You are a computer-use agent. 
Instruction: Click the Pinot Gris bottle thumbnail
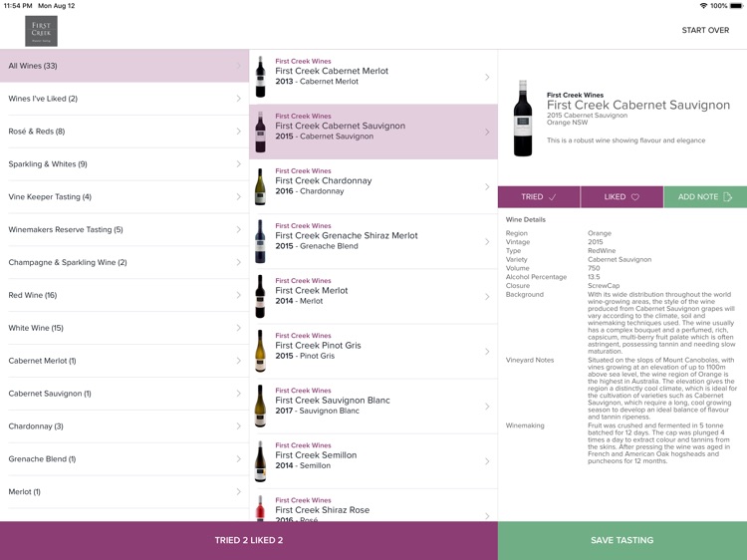tap(261, 351)
